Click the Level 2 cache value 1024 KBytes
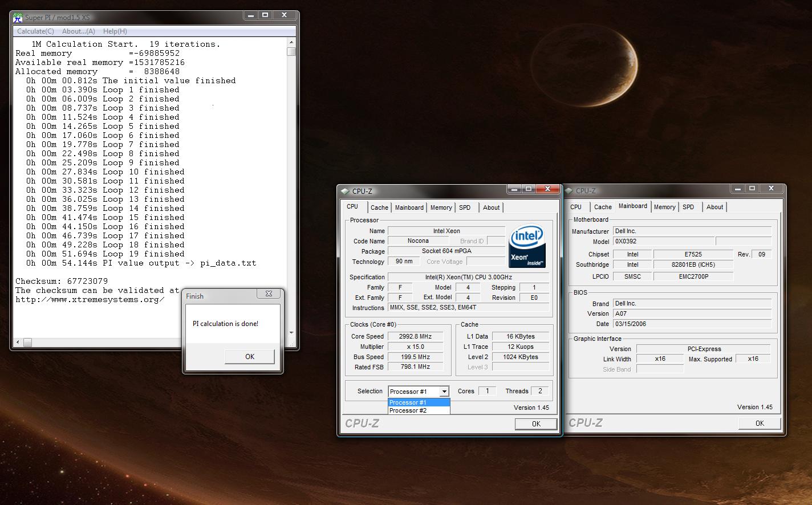This screenshot has height=505, width=812. pyautogui.click(x=521, y=357)
